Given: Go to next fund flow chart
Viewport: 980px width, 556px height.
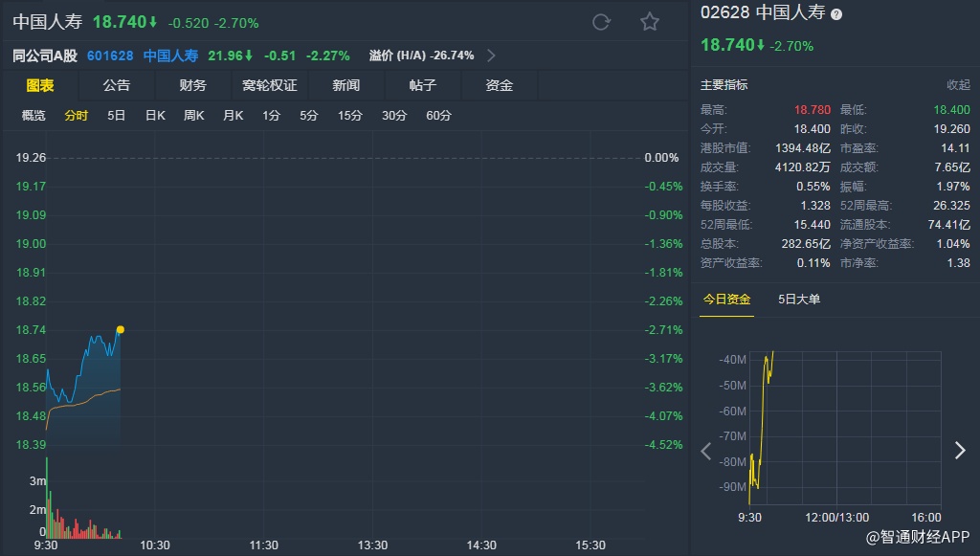Looking at the screenshot, I should (960, 451).
